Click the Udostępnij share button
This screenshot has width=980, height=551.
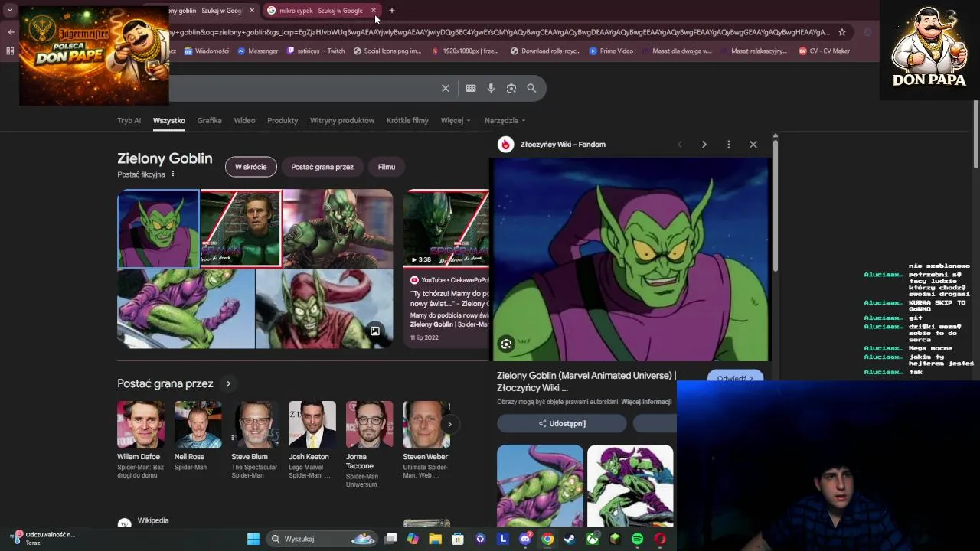562,423
